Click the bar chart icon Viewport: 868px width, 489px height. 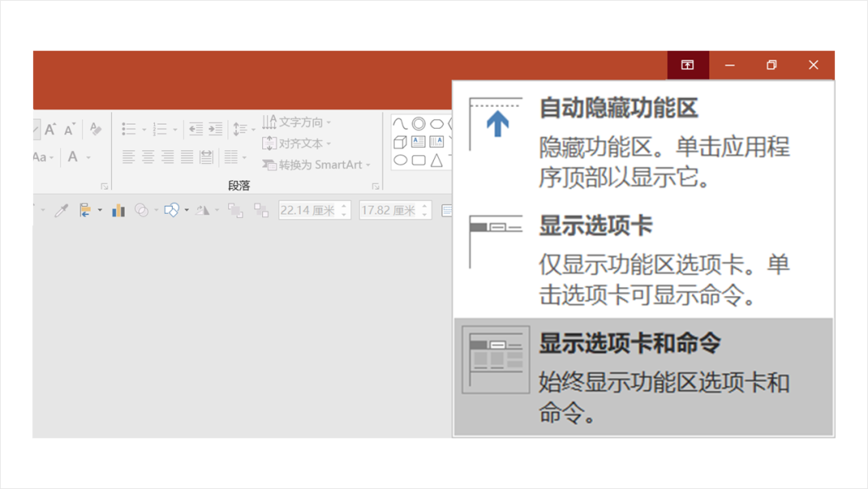tap(118, 211)
